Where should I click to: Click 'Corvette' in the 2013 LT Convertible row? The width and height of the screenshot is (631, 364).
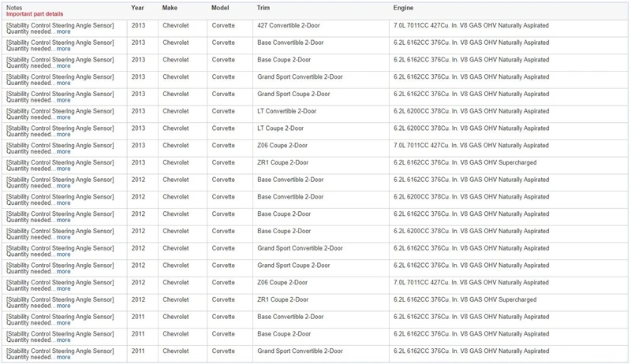click(223, 111)
